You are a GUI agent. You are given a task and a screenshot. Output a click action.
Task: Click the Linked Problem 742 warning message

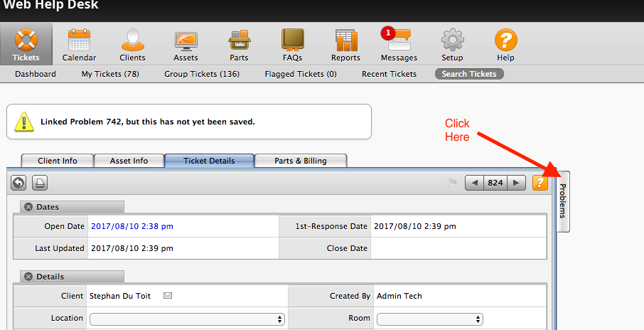click(147, 122)
